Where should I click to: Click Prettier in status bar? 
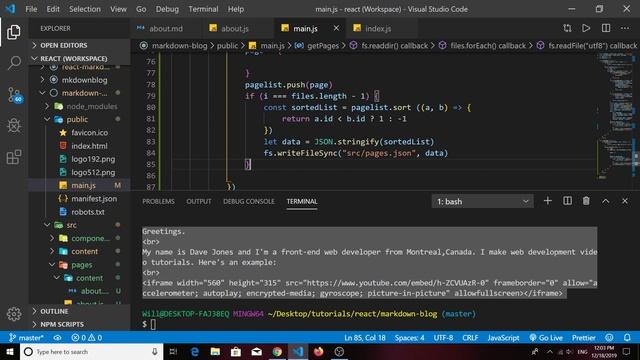(x=584, y=338)
